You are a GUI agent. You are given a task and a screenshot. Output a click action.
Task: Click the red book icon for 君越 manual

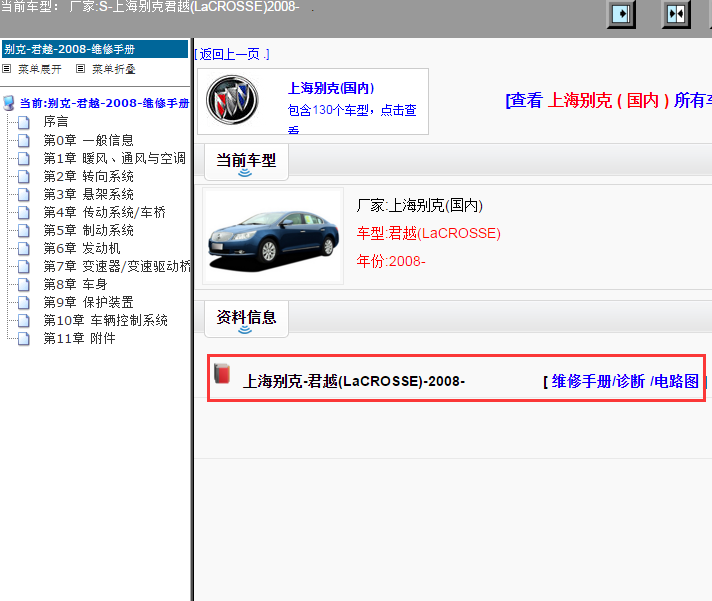tap(222, 374)
